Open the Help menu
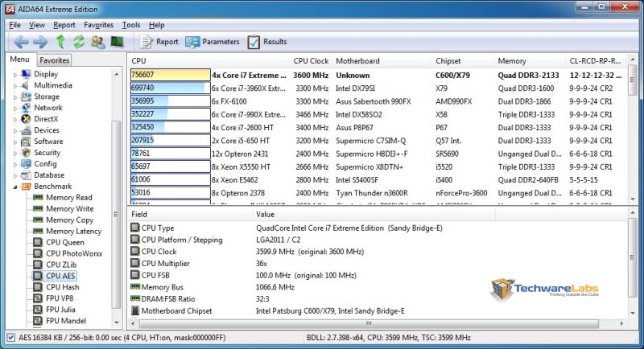Viewport: 644px width, 349px height. [156, 25]
